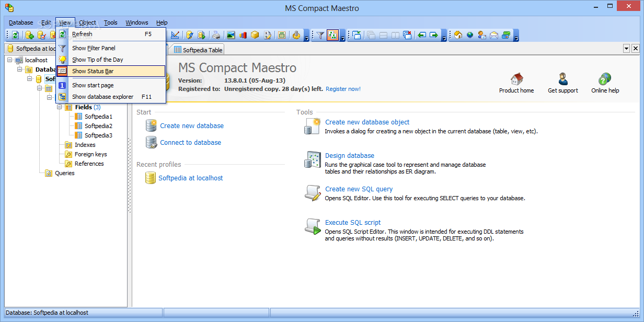Click the house home page toolbar icon
This screenshot has height=322, width=644.
click(458, 35)
